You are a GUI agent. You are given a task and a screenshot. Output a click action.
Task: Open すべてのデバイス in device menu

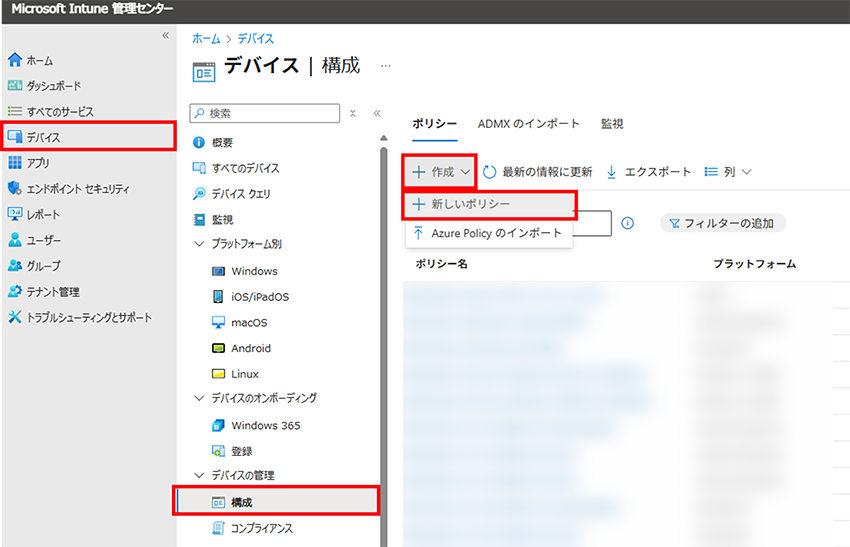(236, 168)
